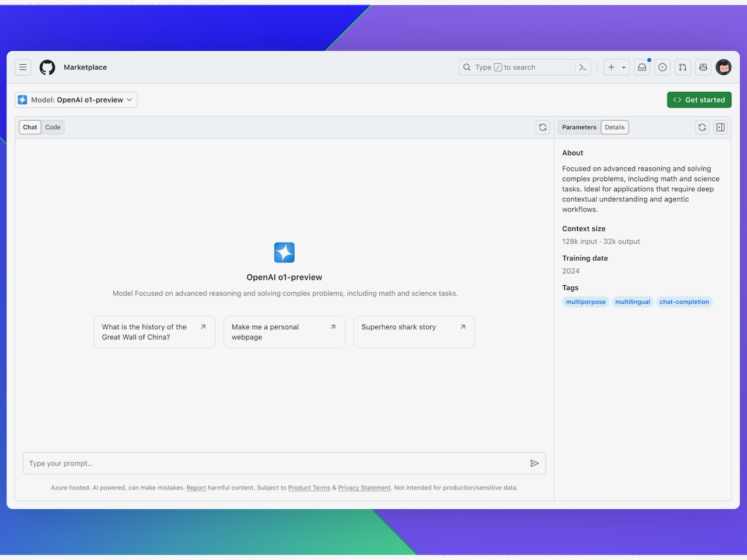
Task: Click the Tags heading
Action: point(570,288)
